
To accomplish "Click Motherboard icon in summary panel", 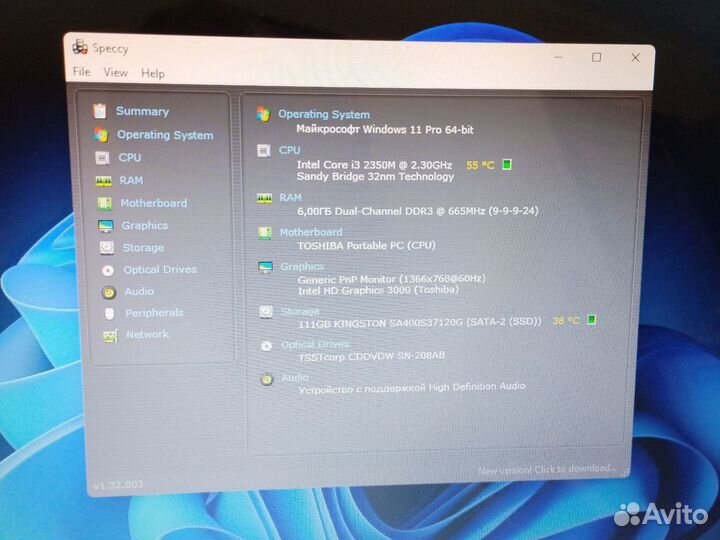I will coord(265,233).
